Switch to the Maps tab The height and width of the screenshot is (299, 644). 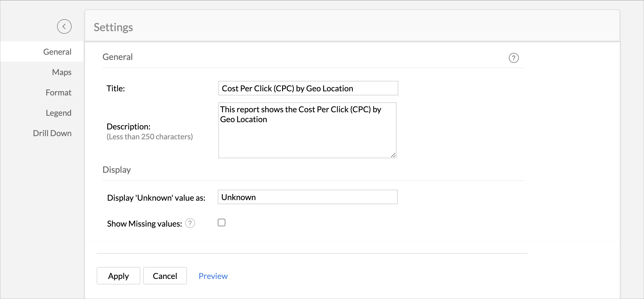click(x=61, y=72)
